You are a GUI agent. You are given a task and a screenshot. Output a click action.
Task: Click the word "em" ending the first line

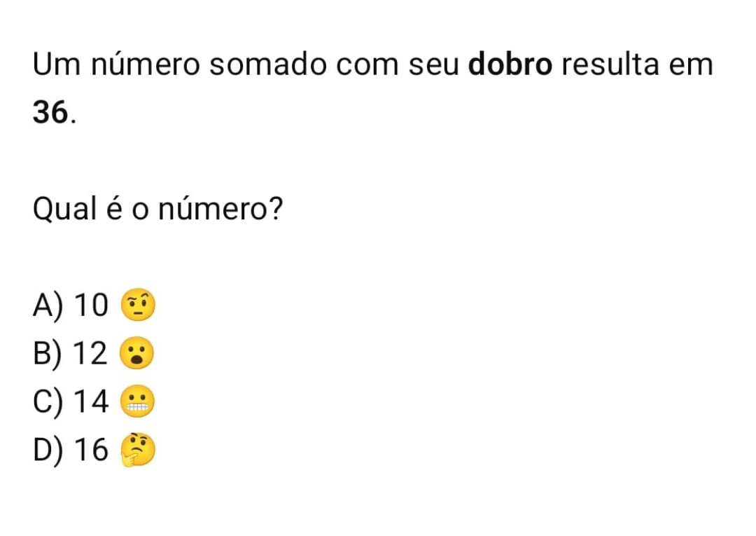click(692, 65)
